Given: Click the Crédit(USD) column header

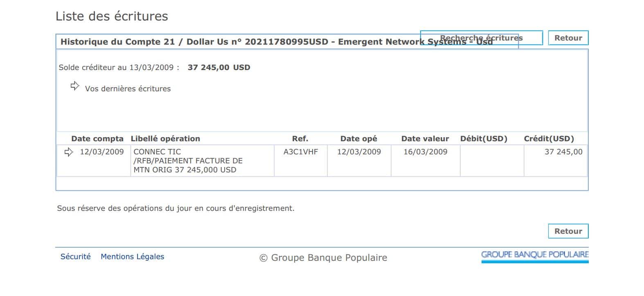Looking at the screenshot, I should [x=549, y=139].
